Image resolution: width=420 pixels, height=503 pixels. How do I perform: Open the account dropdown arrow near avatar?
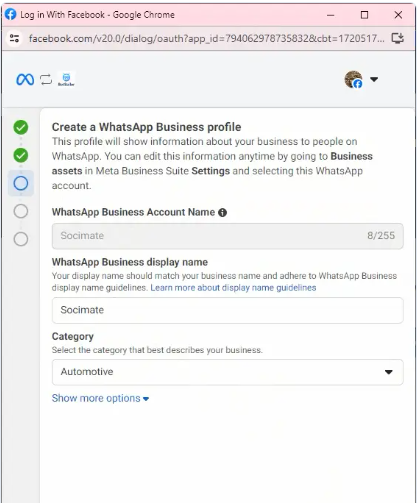click(374, 79)
